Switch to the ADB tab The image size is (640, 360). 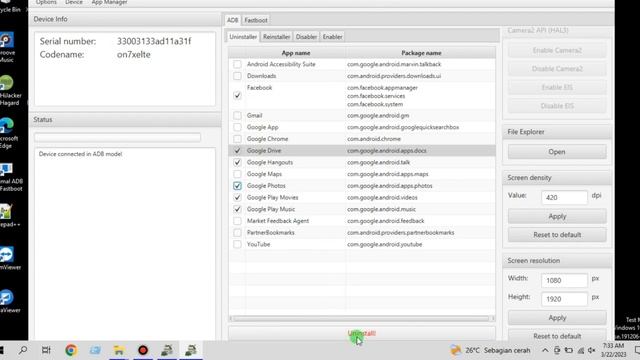(232, 20)
